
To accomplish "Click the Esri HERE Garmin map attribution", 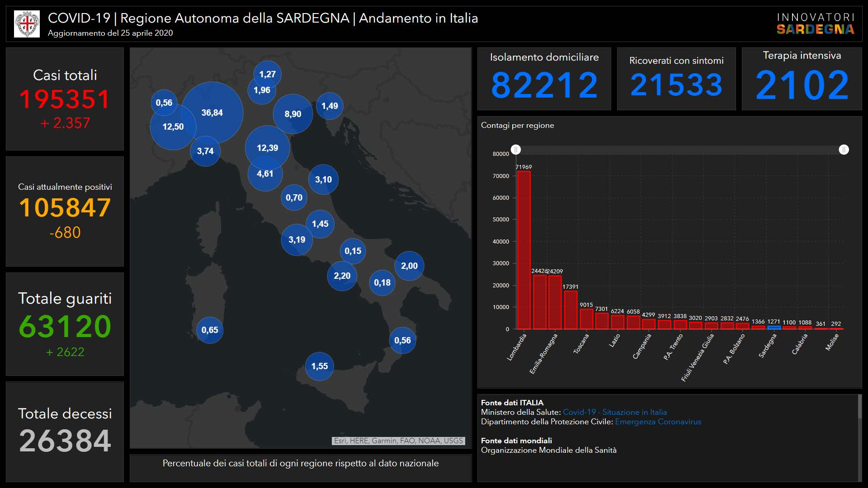I will [x=398, y=441].
